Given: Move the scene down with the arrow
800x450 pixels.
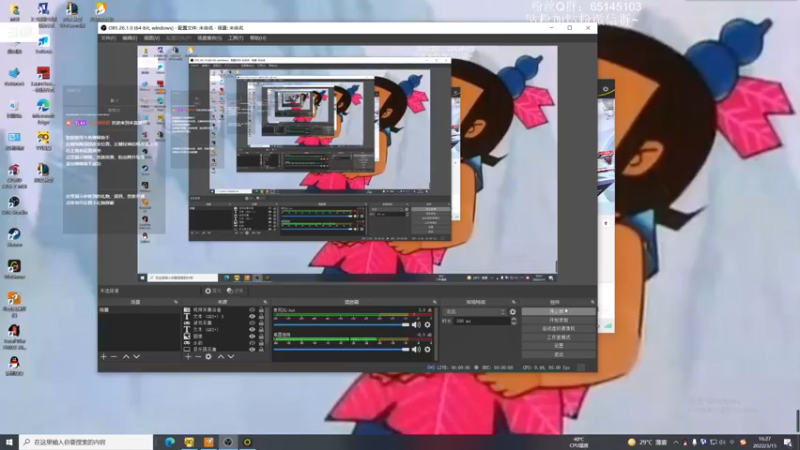Looking at the screenshot, I should (x=136, y=357).
